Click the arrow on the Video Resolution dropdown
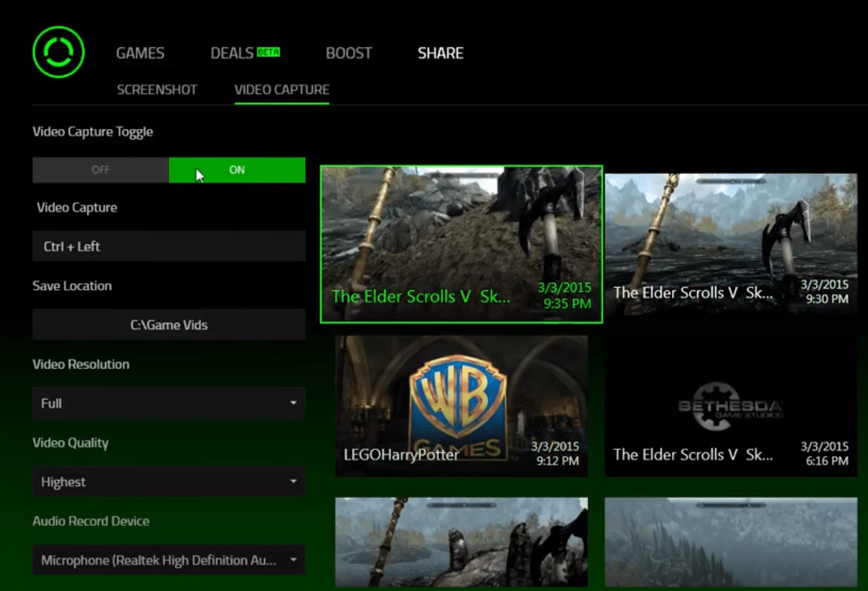This screenshot has width=868, height=591. [293, 403]
